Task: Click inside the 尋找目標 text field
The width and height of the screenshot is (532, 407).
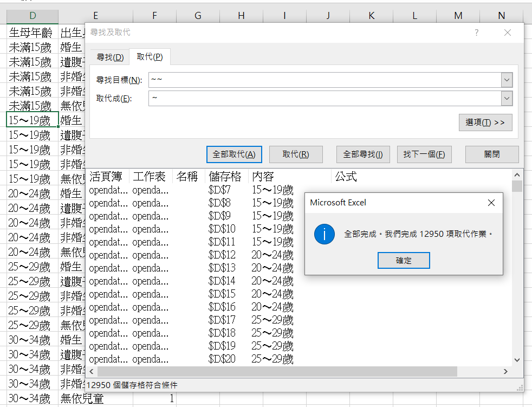Action: pos(325,80)
